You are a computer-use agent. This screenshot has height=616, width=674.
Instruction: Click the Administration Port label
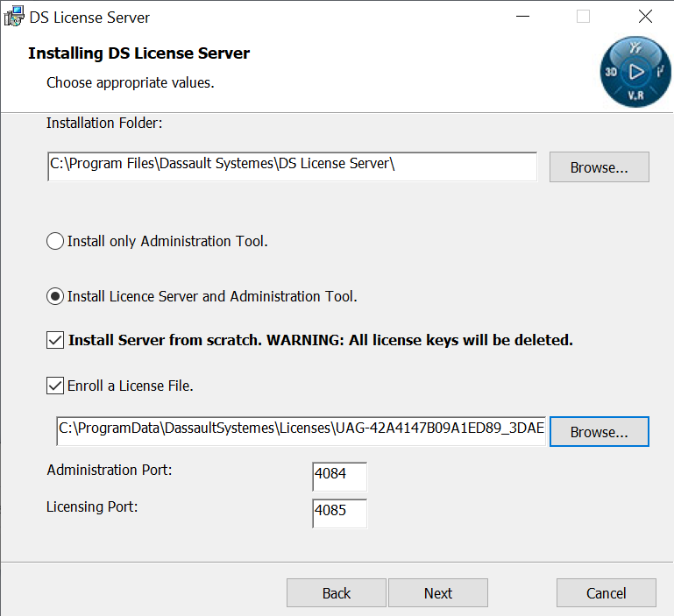pyautogui.click(x=110, y=470)
